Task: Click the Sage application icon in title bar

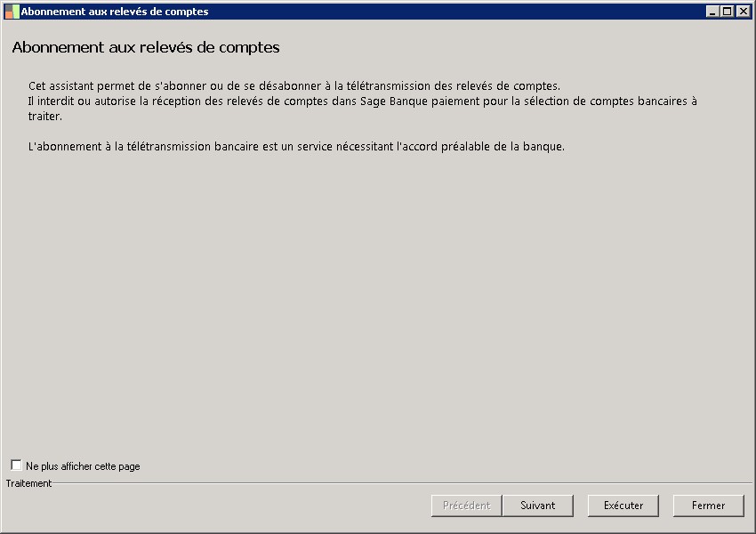Action: pyautogui.click(x=12, y=12)
